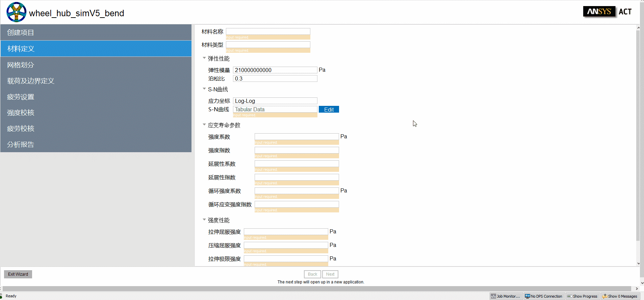Click the 强度系数 input field
This screenshot has height=300, width=644.
point(297,137)
